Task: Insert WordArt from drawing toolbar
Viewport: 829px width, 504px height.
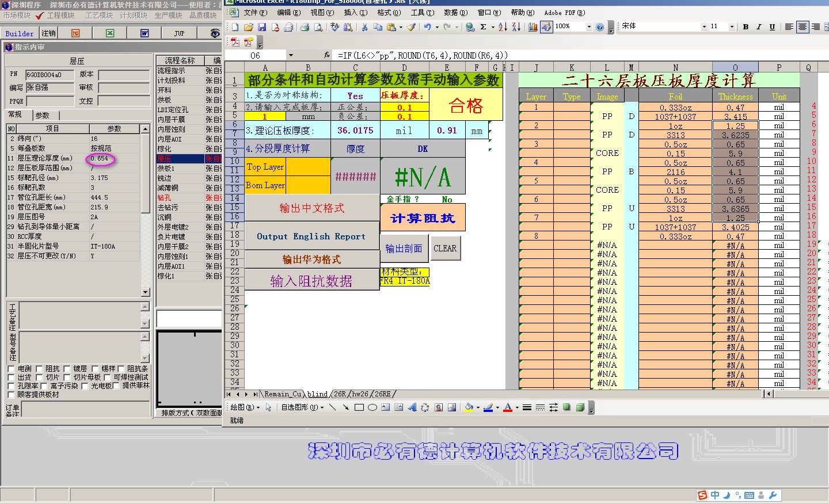Action: (x=412, y=407)
